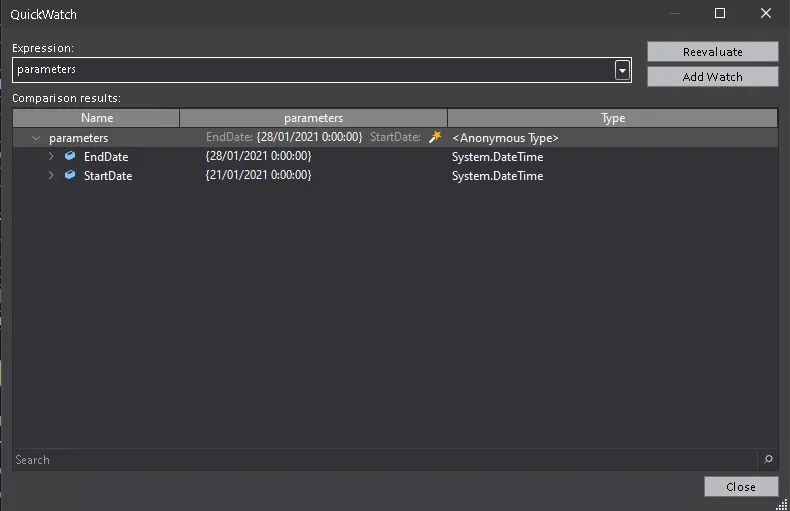The width and height of the screenshot is (790, 511).
Task: Grab the resize grip in bottom-right corner
Action: [x=781, y=503]
